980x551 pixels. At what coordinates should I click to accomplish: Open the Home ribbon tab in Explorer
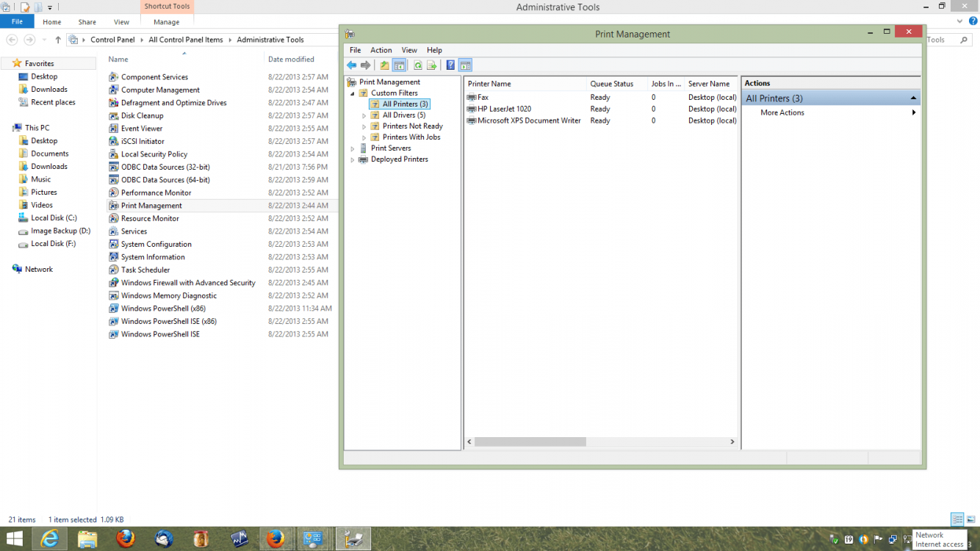(x=51, y=22)
